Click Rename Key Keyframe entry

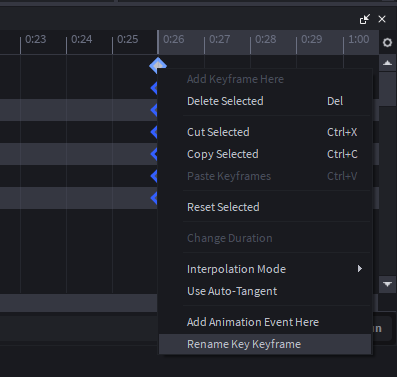pos(265,344)
